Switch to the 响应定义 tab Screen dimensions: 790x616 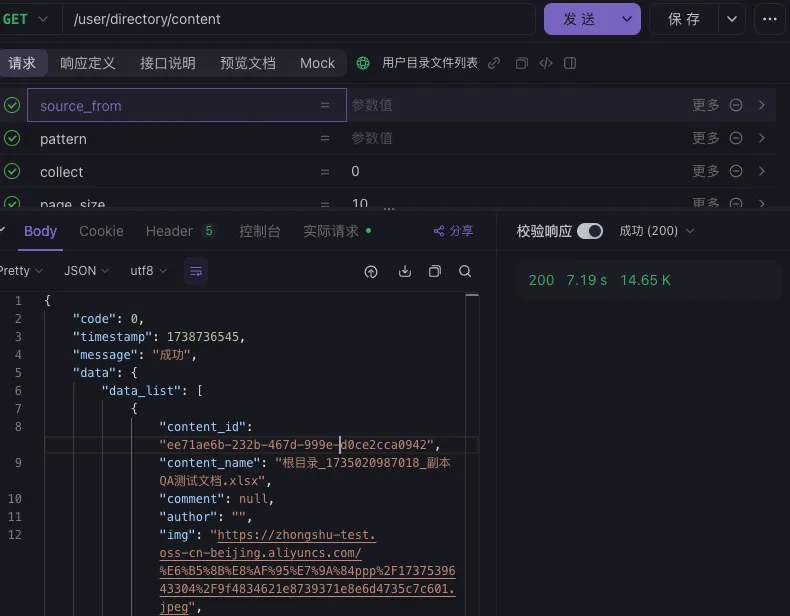[88, 63]
